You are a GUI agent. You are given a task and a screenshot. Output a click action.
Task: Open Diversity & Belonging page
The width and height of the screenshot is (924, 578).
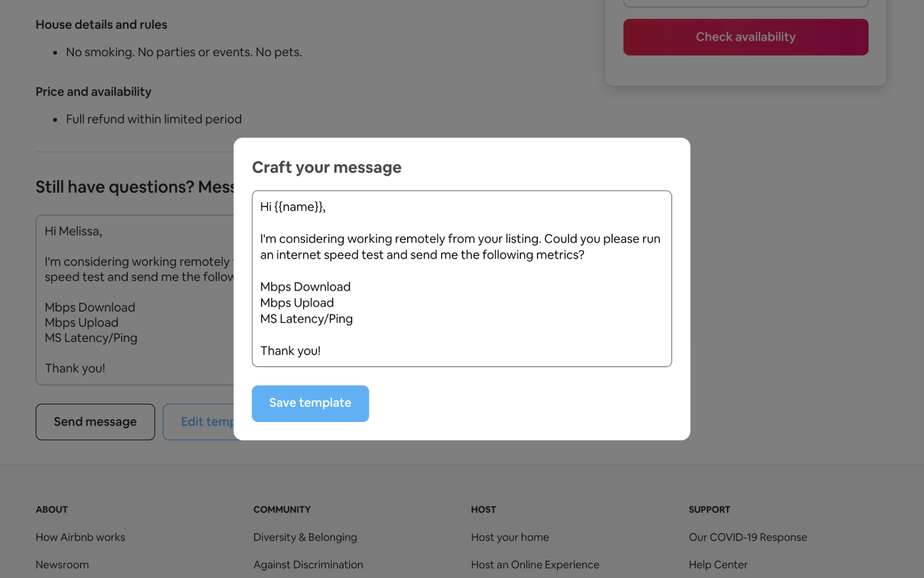[x=305, y=537]
